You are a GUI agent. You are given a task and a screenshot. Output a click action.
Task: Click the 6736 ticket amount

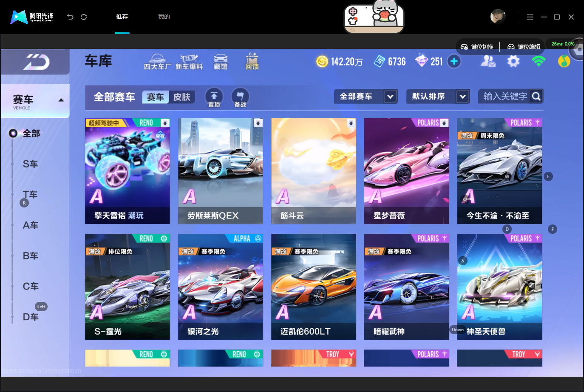(x=397, y=62)
